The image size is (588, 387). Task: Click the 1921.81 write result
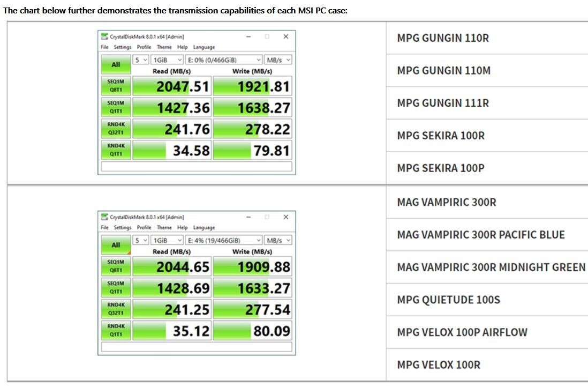tap(252, 86)
